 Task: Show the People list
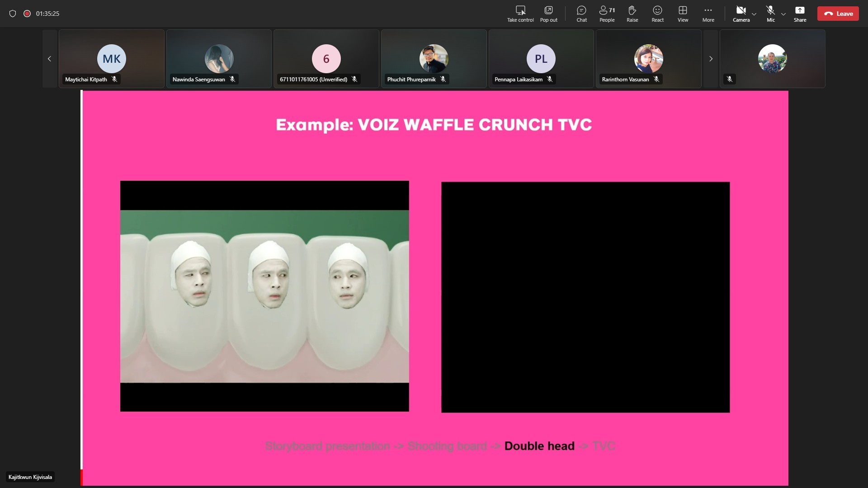pyautogui.click(x=607, y=14)
